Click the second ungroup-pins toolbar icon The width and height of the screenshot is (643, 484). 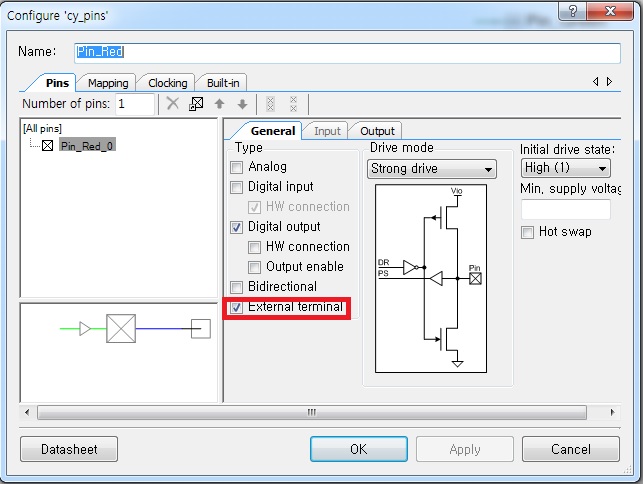[293, 104]
